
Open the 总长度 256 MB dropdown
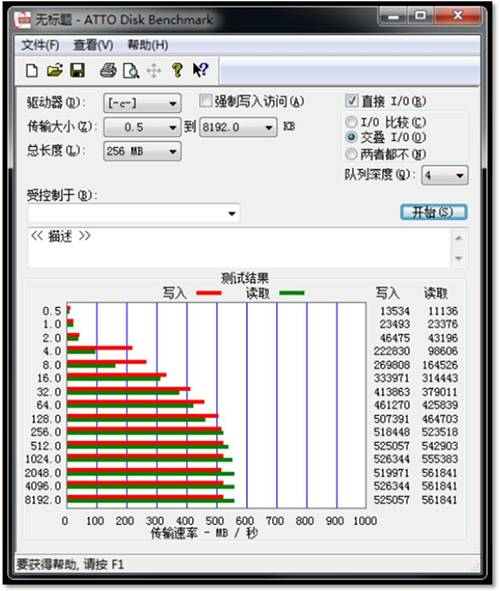pos(142,152)
